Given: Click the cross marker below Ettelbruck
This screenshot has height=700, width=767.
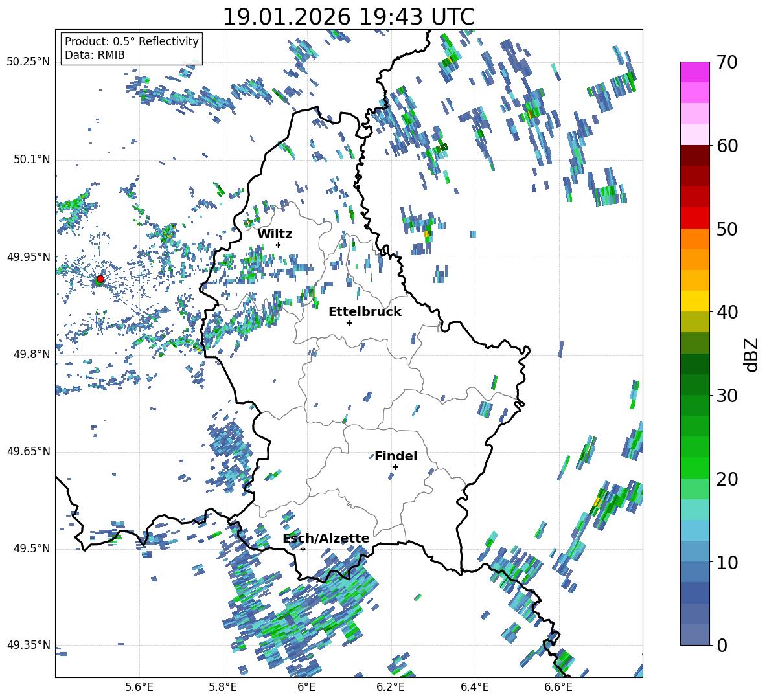Looking at the screenshot, I should point(349,322).
